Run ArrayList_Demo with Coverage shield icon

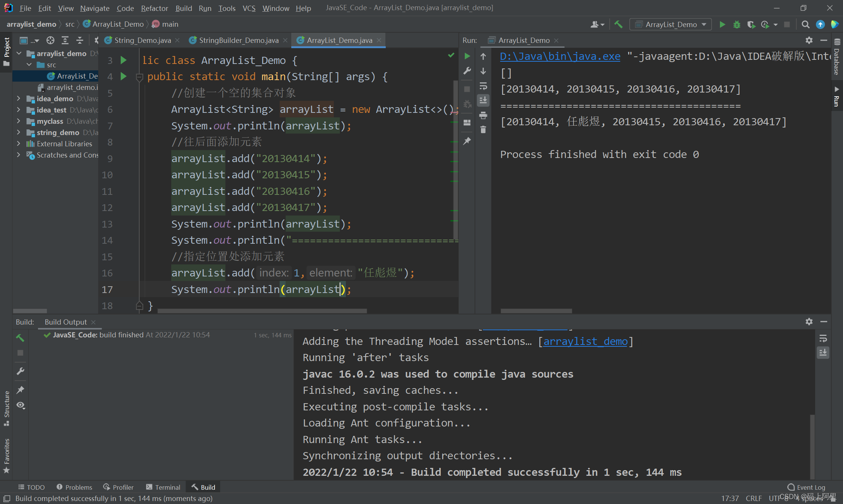[751, 24]
